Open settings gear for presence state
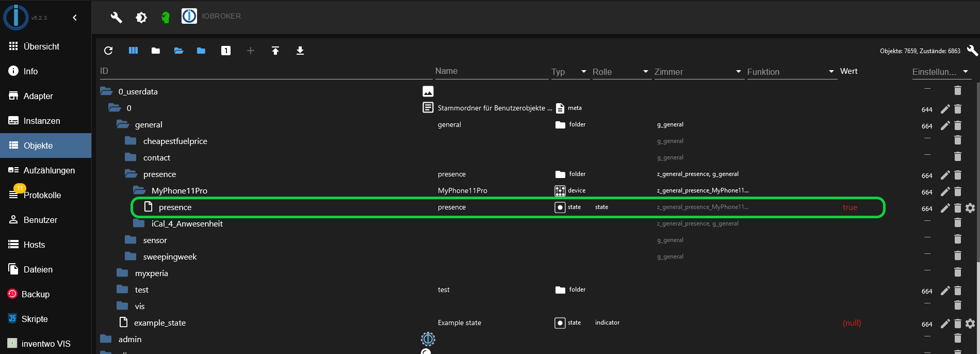The height and width of the screenshot is (354, 980). point(970,208)
